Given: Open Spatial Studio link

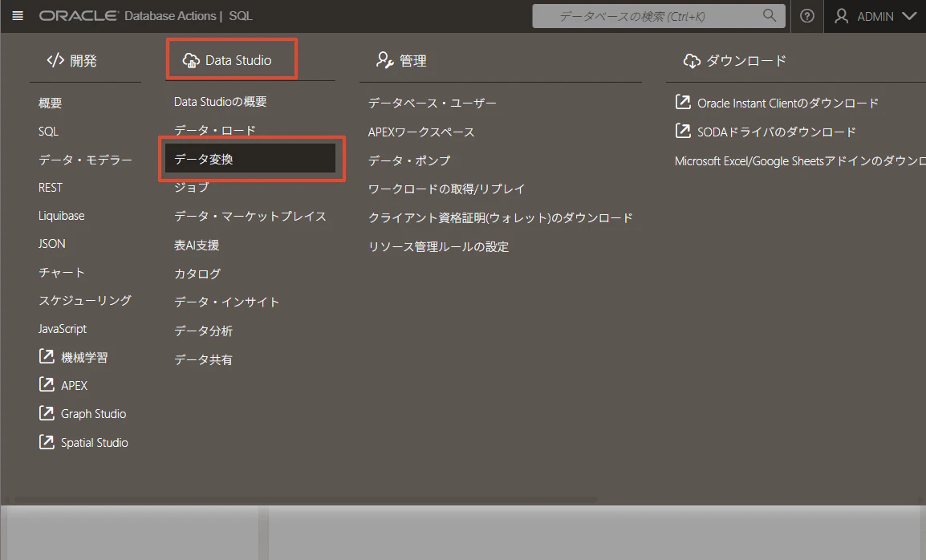Looking at the screenshot, I should tap(95, 442).
